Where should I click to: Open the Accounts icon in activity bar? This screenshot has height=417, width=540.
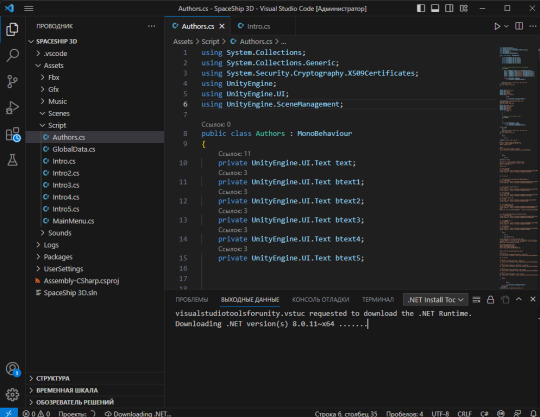tap(12, 369)
